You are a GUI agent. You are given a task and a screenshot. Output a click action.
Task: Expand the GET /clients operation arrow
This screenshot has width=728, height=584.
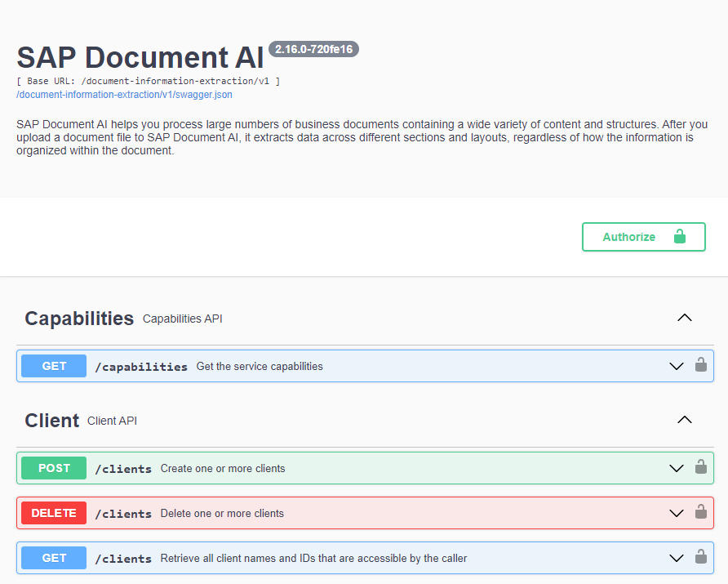(x=677, y=559)
